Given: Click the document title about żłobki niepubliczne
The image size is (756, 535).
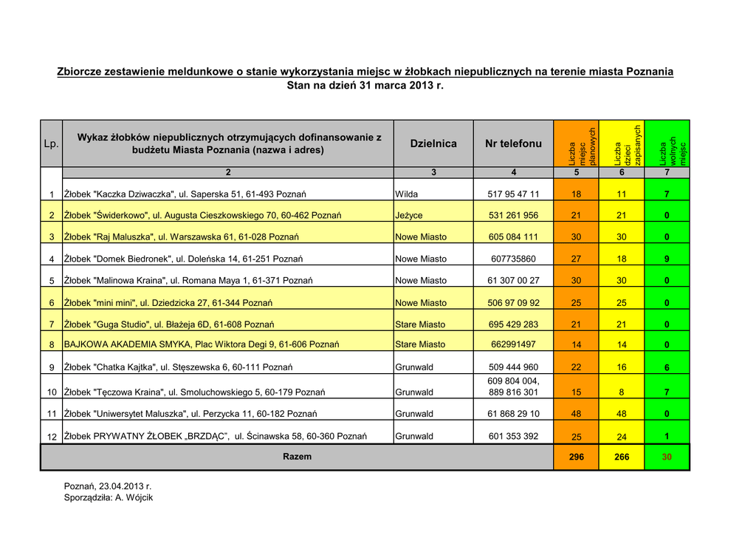Looking at the screenshot, I should tap(365, 72).
